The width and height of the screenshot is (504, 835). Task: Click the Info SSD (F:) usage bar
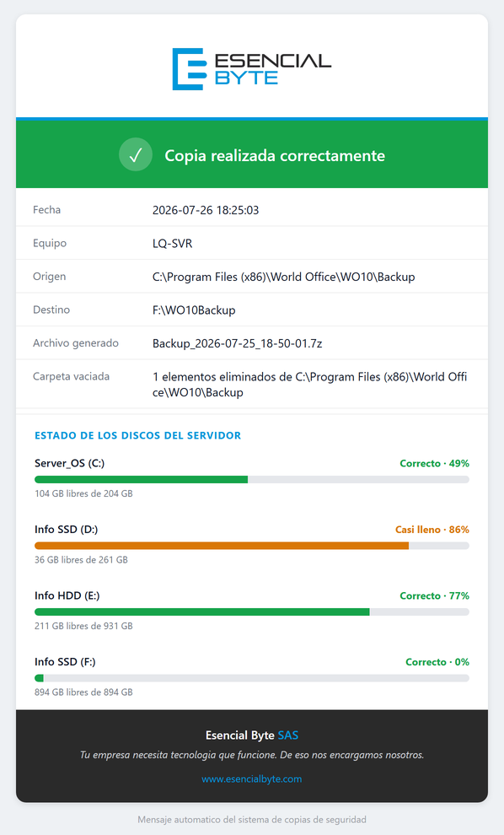point(252,678)
